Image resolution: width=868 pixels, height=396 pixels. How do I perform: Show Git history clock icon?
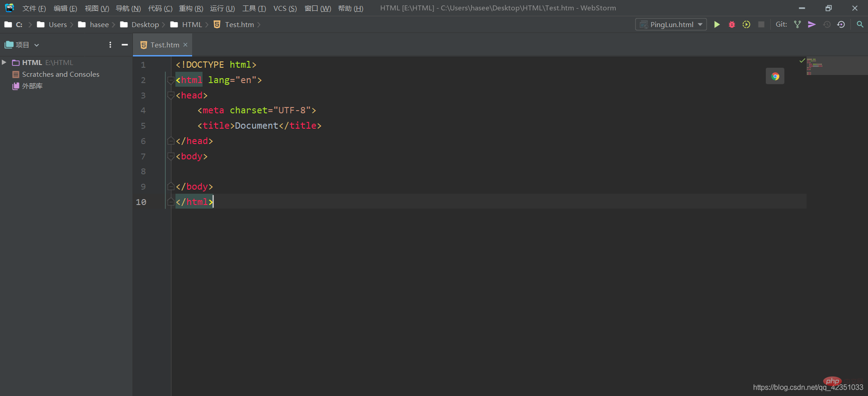coord(827,24)
